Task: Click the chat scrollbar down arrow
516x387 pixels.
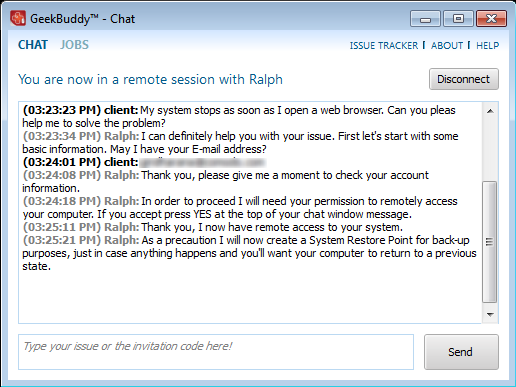Action: (490, 314)
